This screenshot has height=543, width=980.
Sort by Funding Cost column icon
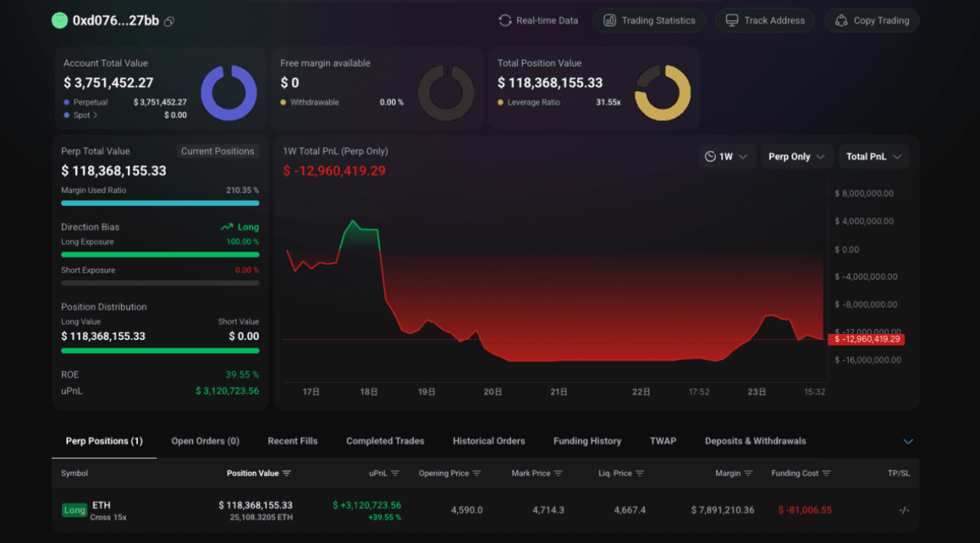827,473
